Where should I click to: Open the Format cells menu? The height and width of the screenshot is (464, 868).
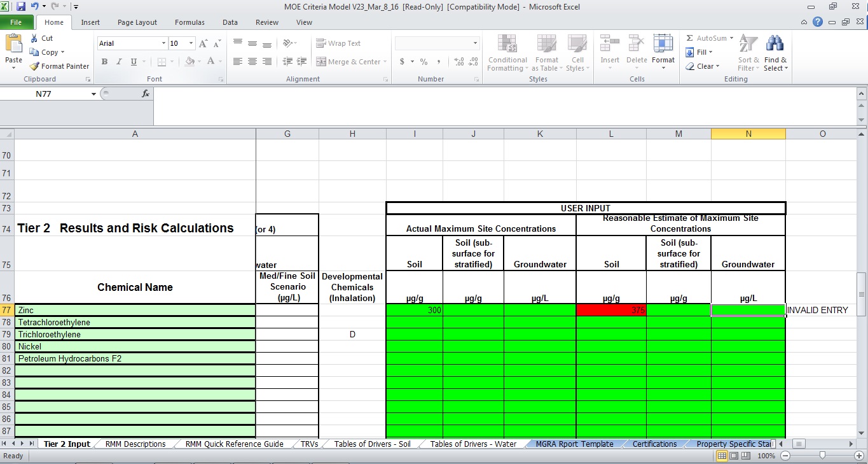click(x=663, y=51)
